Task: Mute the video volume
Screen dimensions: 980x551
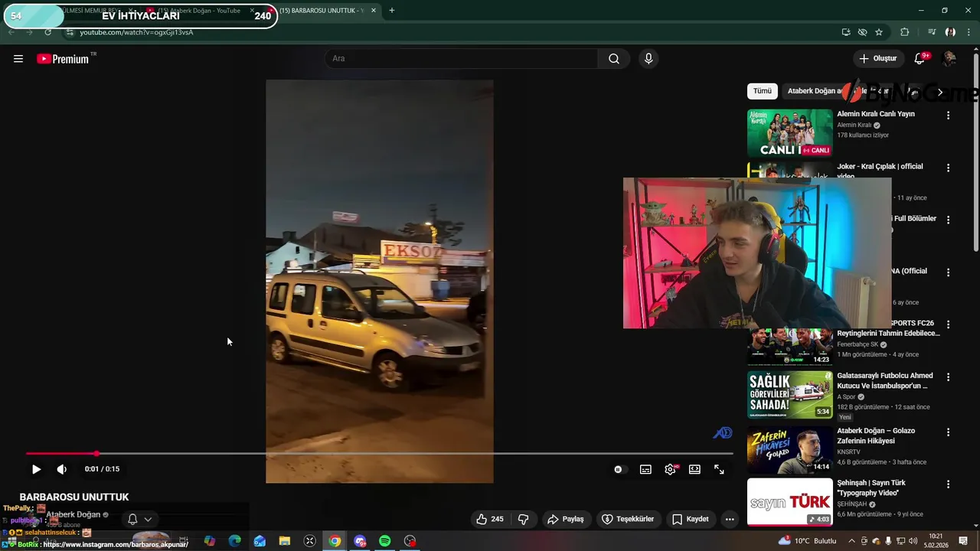Action: click(62, 469)
